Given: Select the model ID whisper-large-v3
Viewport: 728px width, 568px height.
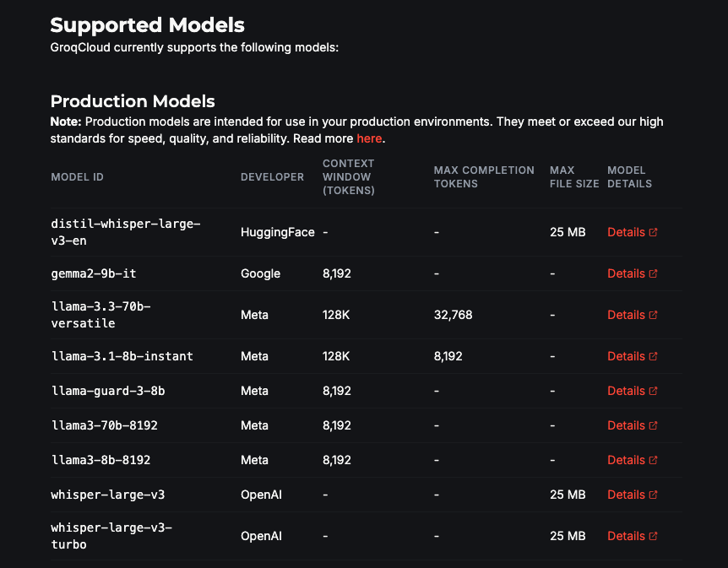Looking at the screenshot, I should pos(108,495).
